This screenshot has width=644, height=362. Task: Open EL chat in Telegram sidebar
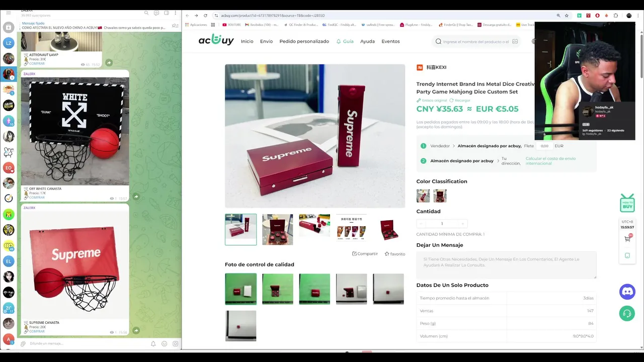point(9,261)
